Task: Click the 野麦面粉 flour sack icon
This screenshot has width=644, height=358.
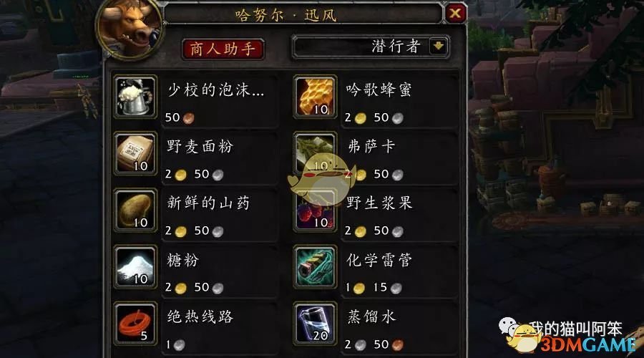Action: pos(135,153)
